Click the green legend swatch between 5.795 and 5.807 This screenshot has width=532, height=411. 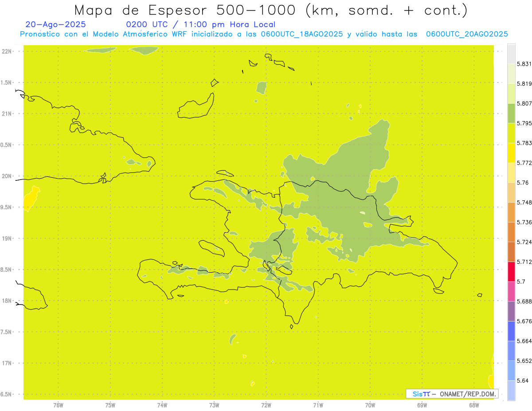pyautogui.click(x=511, y=113)
